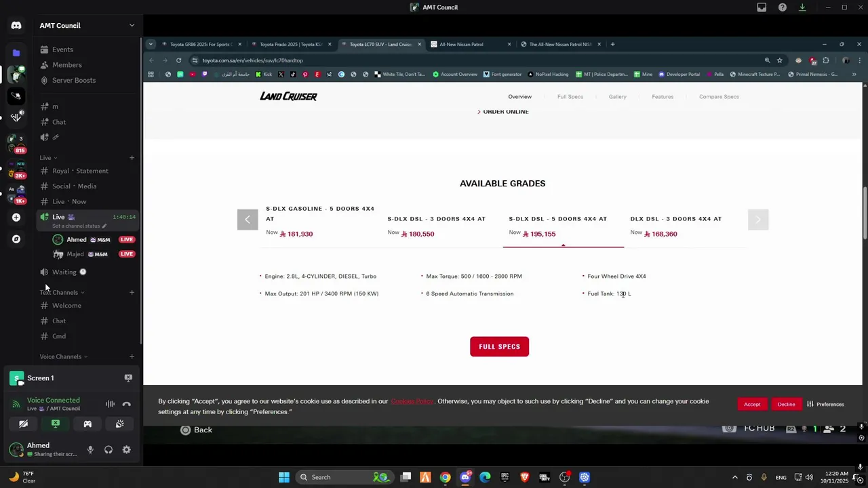The image size is (868, 488).
Task: Accept the website cookies
Action: point(752,405)
